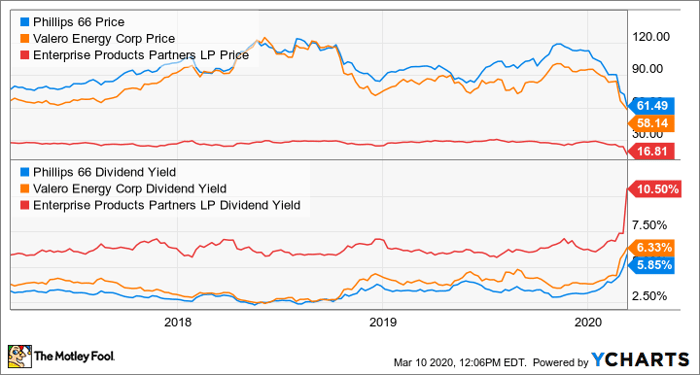Select the Phillips 66 Dividend Yield label
700x375 pixels.
pyautogui.click(x=104, y=172)
